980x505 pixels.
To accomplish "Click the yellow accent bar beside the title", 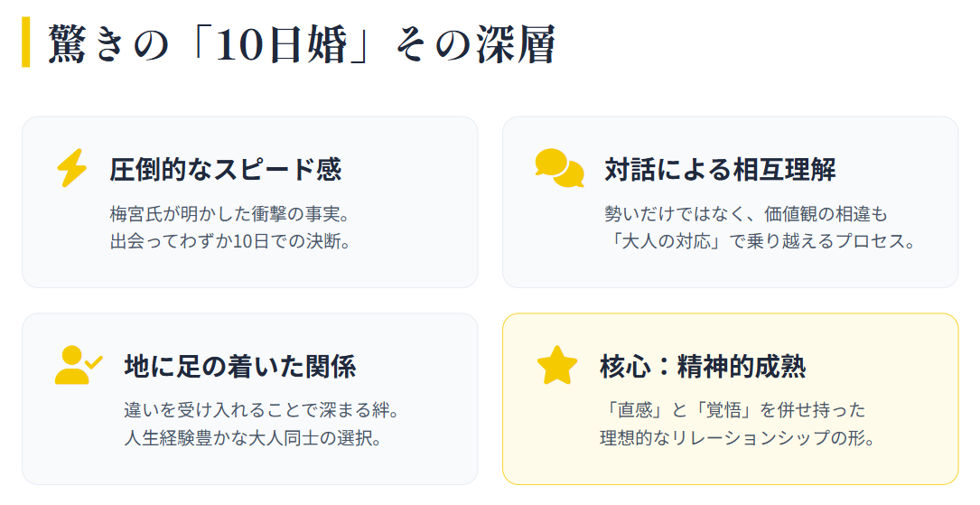I will click(26, 42).
